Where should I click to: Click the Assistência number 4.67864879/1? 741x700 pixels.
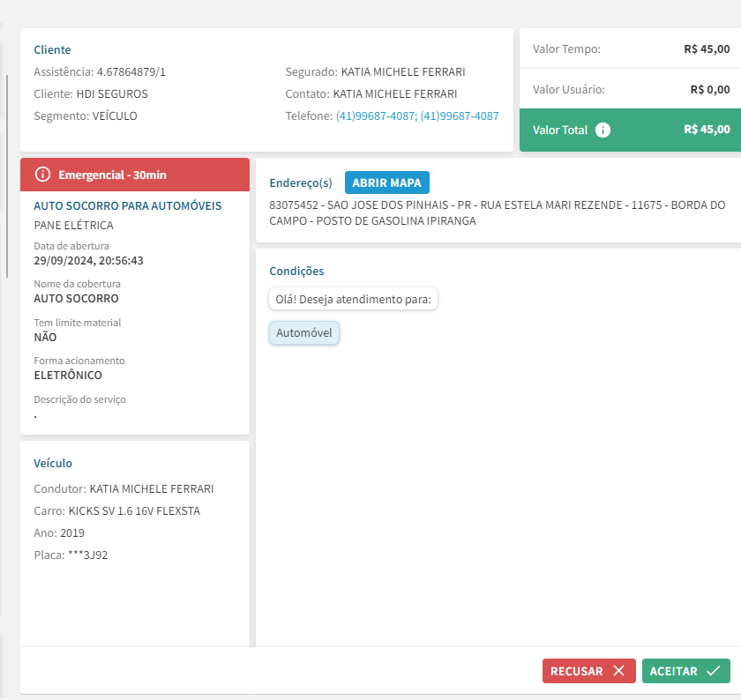pyautogui.click(x=131, y=71)
